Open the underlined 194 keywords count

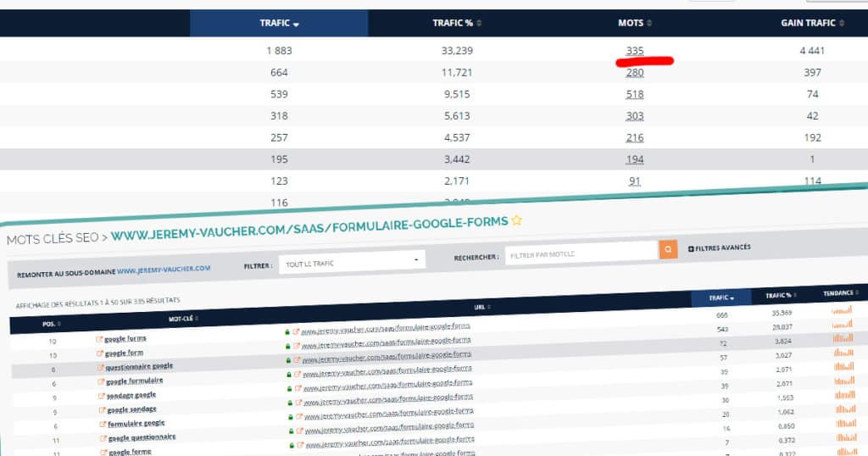pyautogui.click(x=634, y=159)
